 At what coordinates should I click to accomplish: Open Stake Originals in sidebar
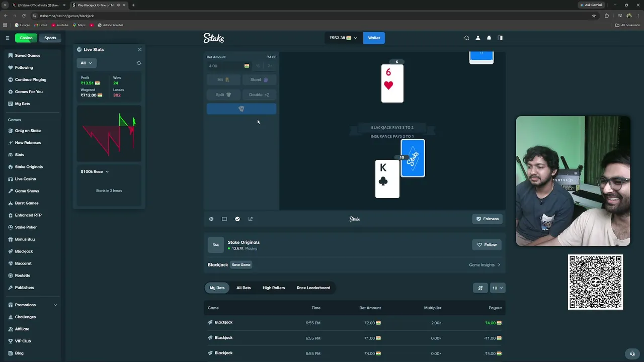click(31, 167)
